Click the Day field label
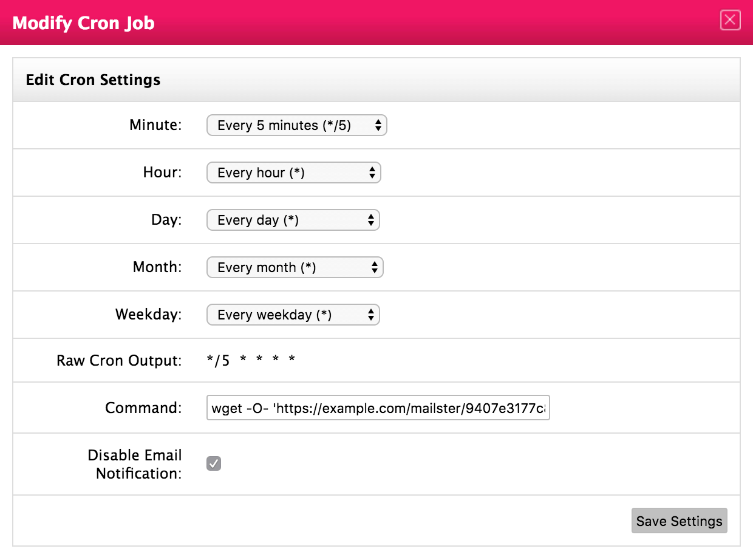The width and height of the screenshot is (753, 560). coord(166,220)
